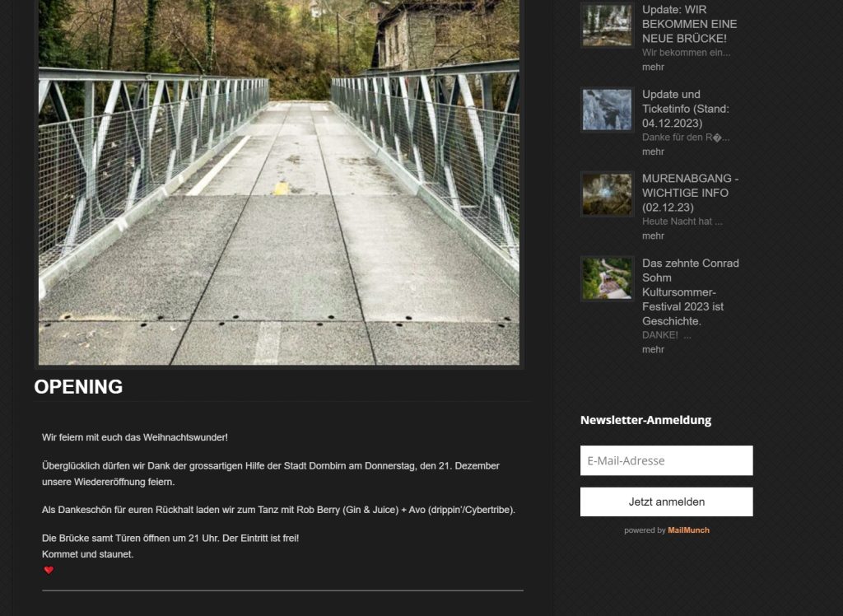
Task: Focus the E-Mail-Adresse input field
Action: [666, 460]
